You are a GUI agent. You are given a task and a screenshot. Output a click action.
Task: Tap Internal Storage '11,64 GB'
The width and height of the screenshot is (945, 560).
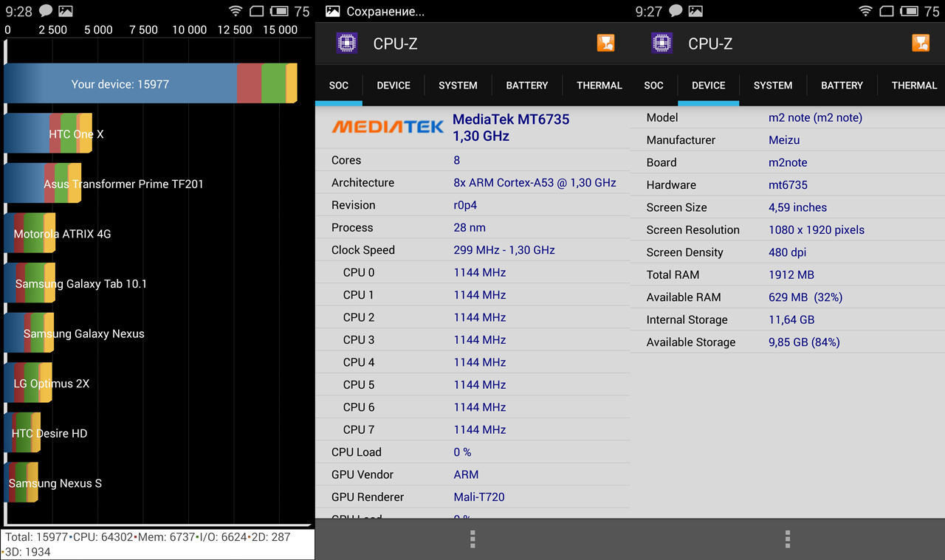click(x=791, y=319)
